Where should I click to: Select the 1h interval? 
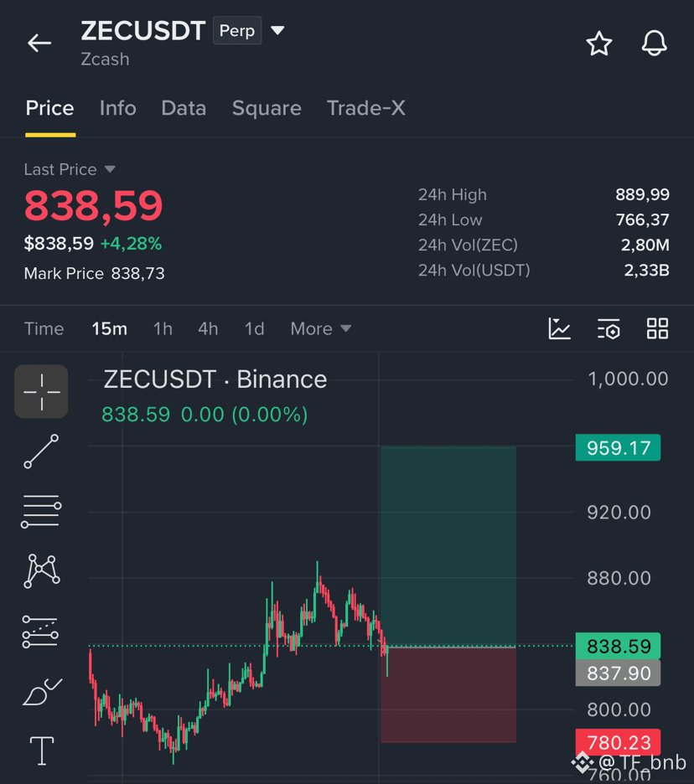click(x=163, y=328)
